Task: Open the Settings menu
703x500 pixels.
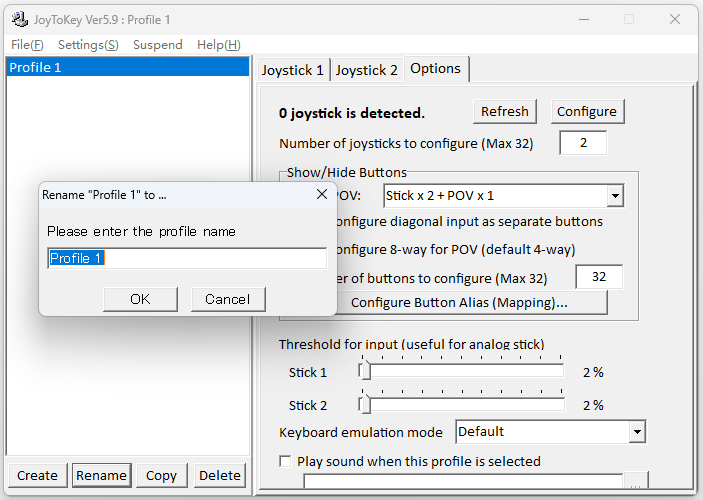Action: coord(88,45)
